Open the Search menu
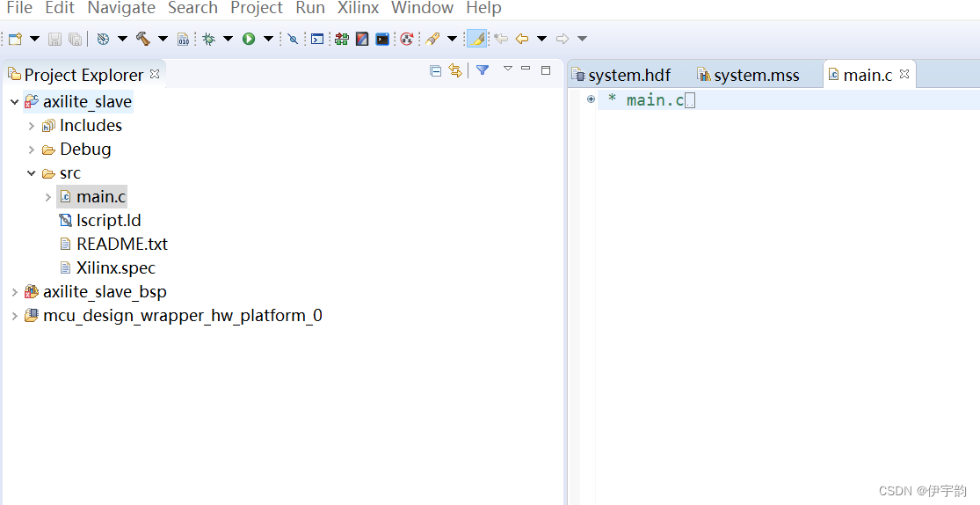Image resolution: width=980 pixels, height=505 pixels. [192, 8]
